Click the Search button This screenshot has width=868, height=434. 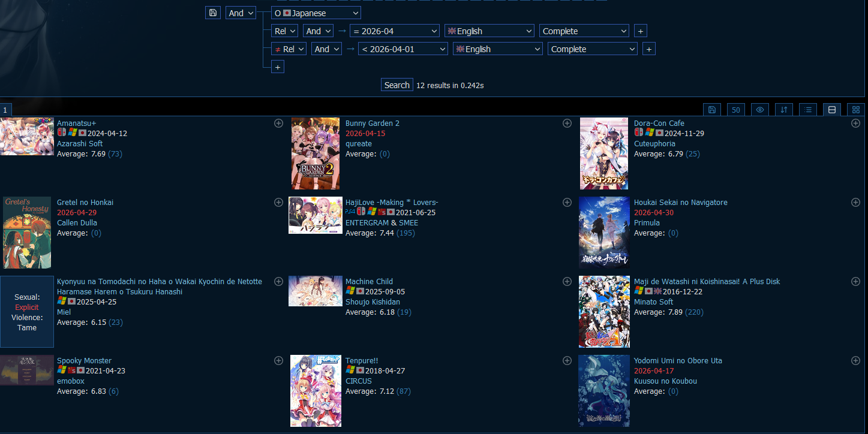pyautogui.click(x=397, y=85)
